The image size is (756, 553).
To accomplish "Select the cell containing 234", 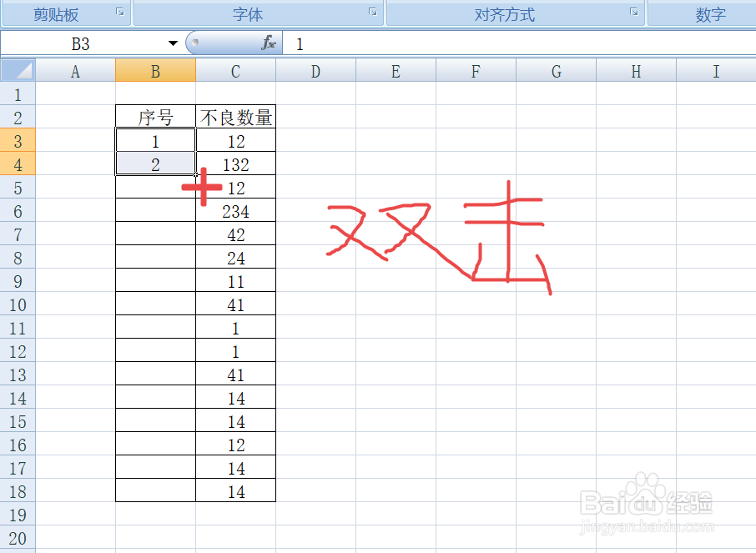I will click(235, 211).
